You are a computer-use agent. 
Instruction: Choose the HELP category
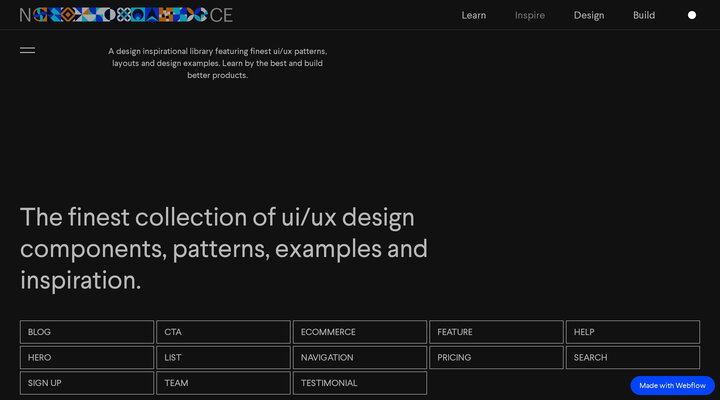click(632, 332)
